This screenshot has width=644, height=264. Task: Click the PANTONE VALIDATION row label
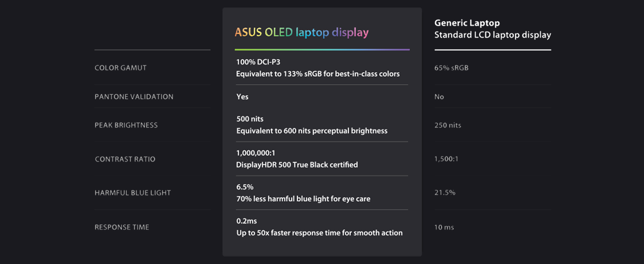[x=134, y=97]
